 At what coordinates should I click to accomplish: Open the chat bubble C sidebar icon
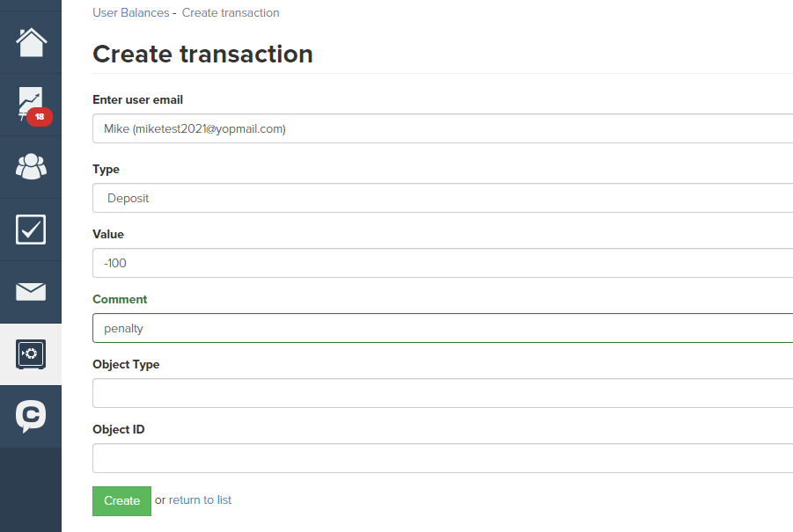click(31, 416)
